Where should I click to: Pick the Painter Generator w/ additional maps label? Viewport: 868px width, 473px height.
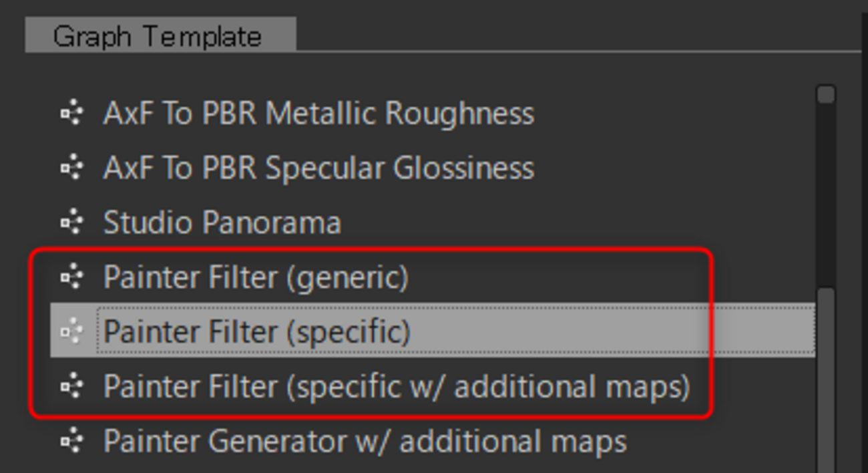click(365, 441)
